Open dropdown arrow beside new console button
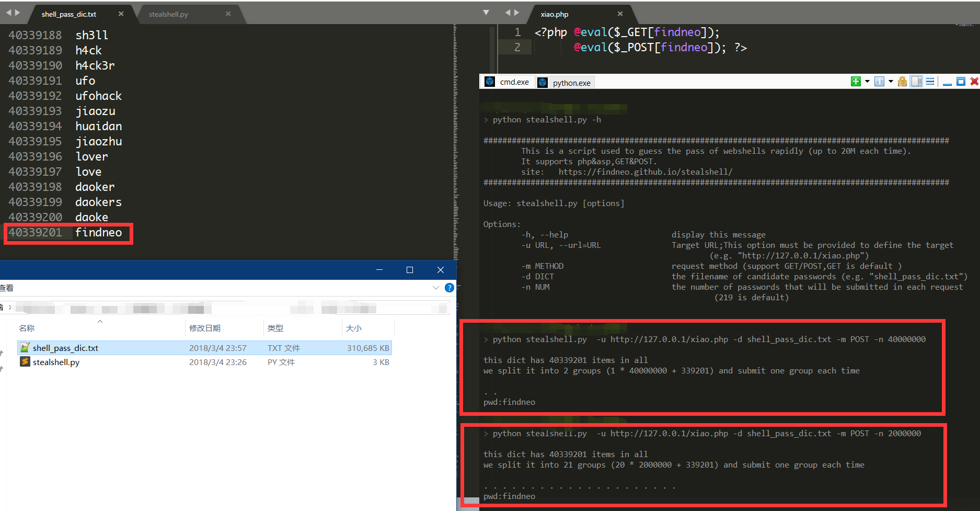This screenshot has height=511, width=980. click(867, 82)
